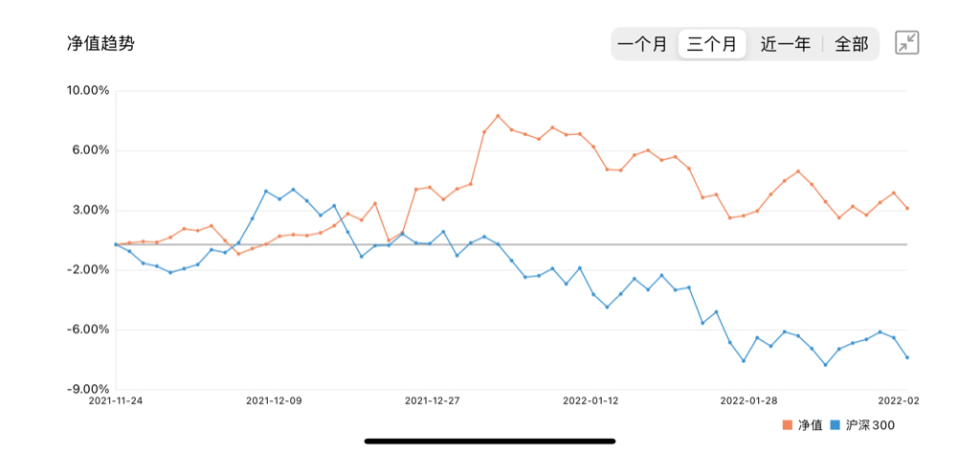
Task: Tap the home indicator bar at bottom
Action: [x=490, y=441]
